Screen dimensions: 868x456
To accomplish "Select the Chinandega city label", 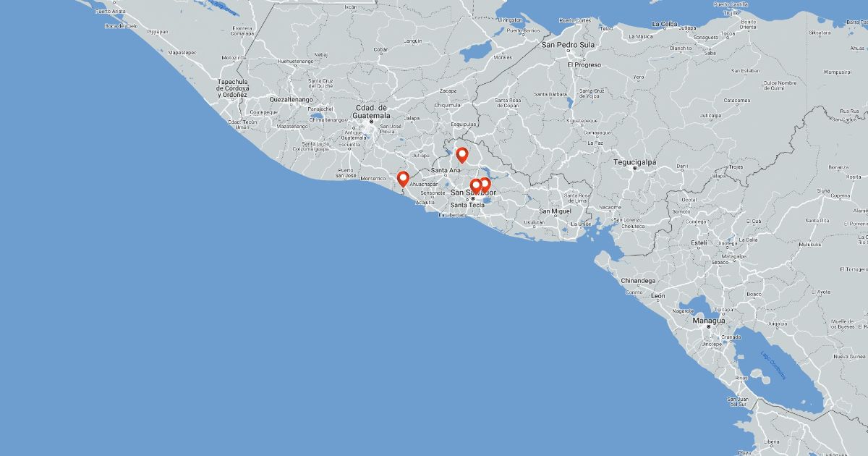I will tap(638, 280).
